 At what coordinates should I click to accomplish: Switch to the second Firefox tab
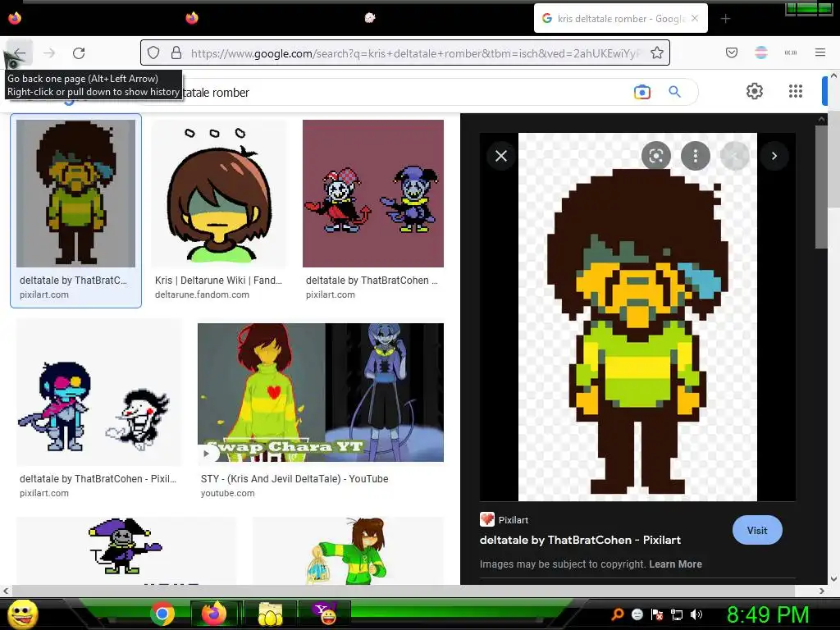coord(192,18)
